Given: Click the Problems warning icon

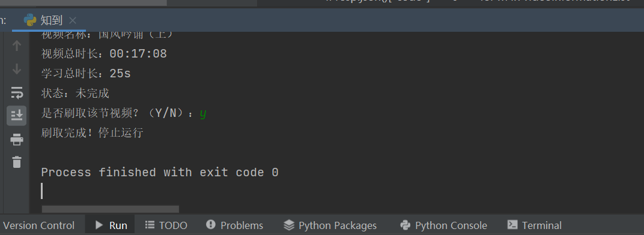Looking at the screenshot, I should (211, 224).
